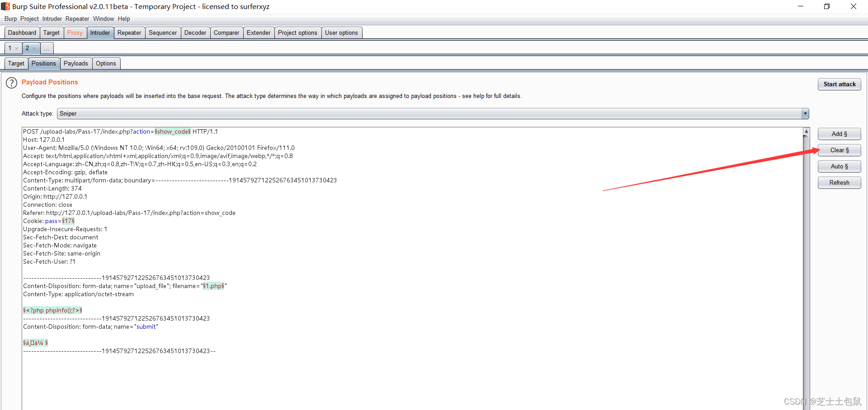The image size is (868, 410).
Task: Open the Burp menu
Action: (x=10, y=19)
